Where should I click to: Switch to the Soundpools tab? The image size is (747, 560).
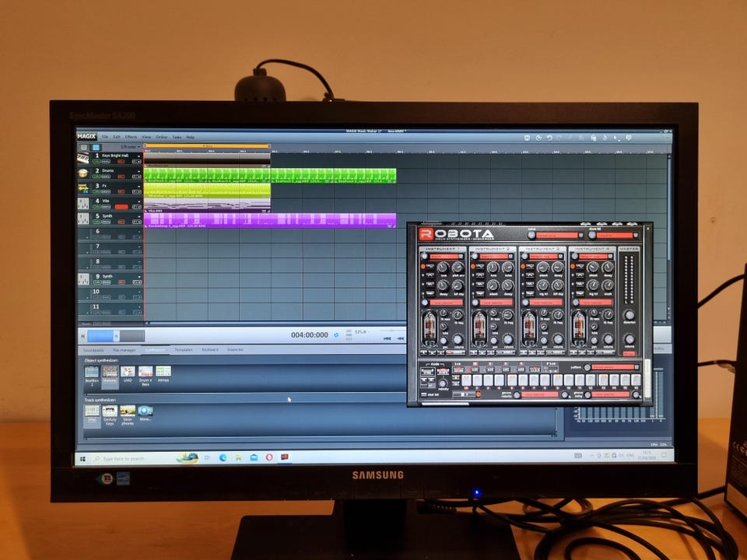point(94,350)
